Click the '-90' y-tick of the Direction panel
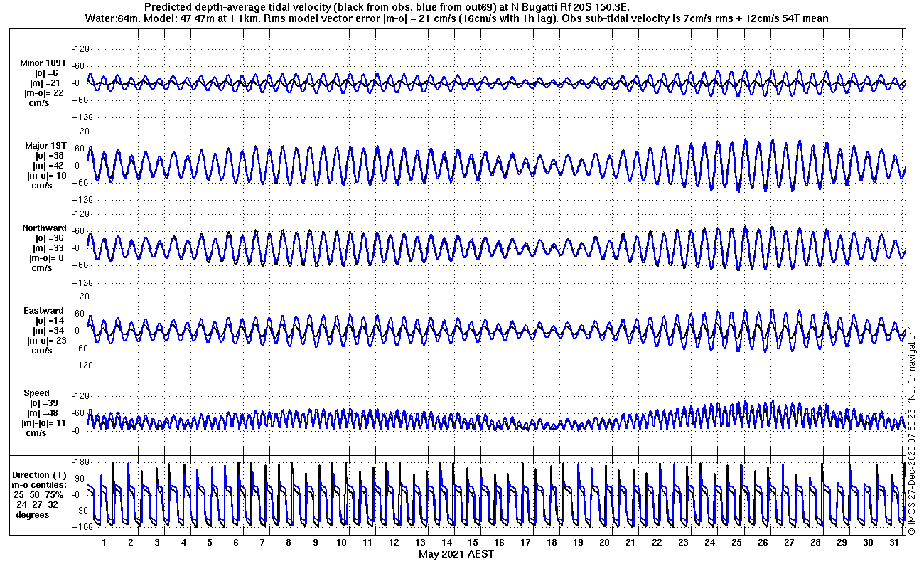 [x=80, y=511]
